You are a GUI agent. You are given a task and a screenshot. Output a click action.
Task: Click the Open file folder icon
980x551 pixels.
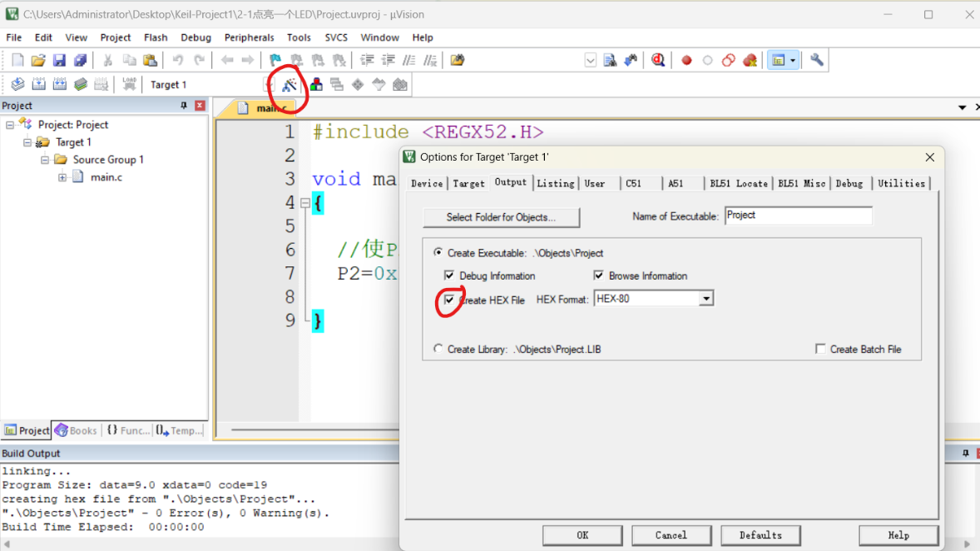[38, 60]
